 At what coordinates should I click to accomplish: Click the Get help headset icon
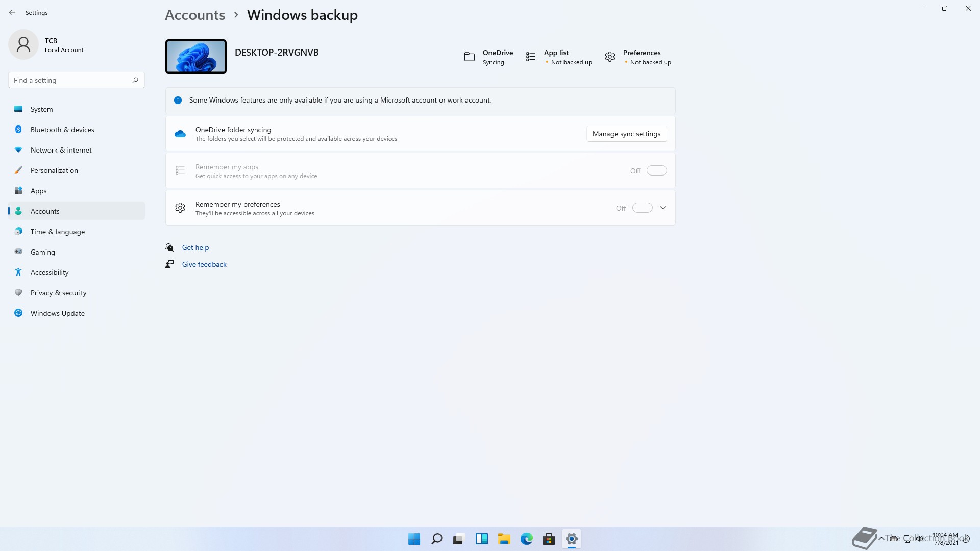169,248
